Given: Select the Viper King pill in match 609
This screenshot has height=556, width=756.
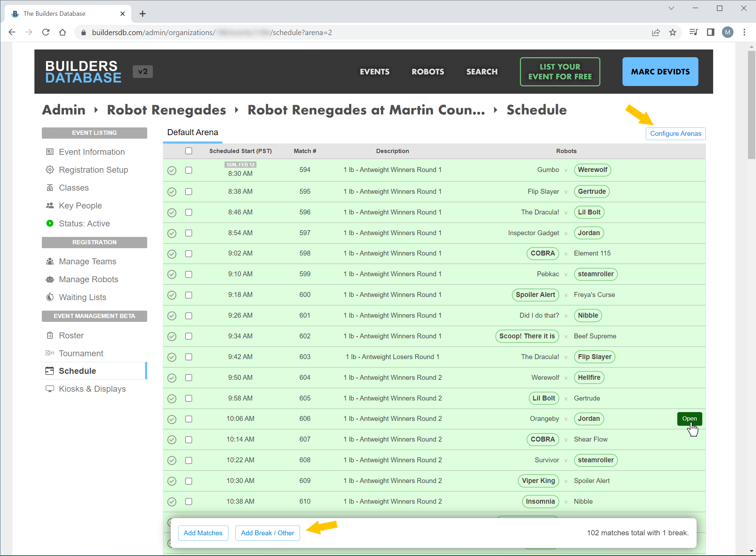Looking at the screenshot, I should (538, 481).
